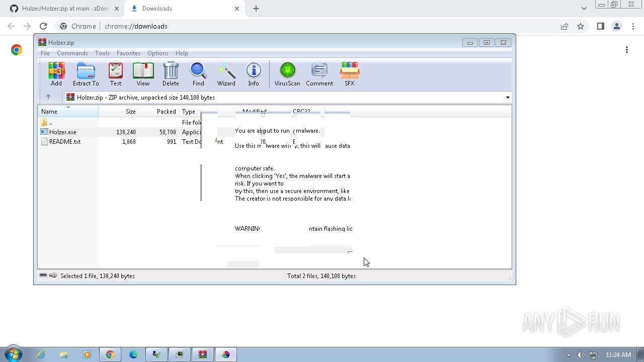Click the Chrome taskbar button
Viewport: 644px width, 362px height.
110,354
